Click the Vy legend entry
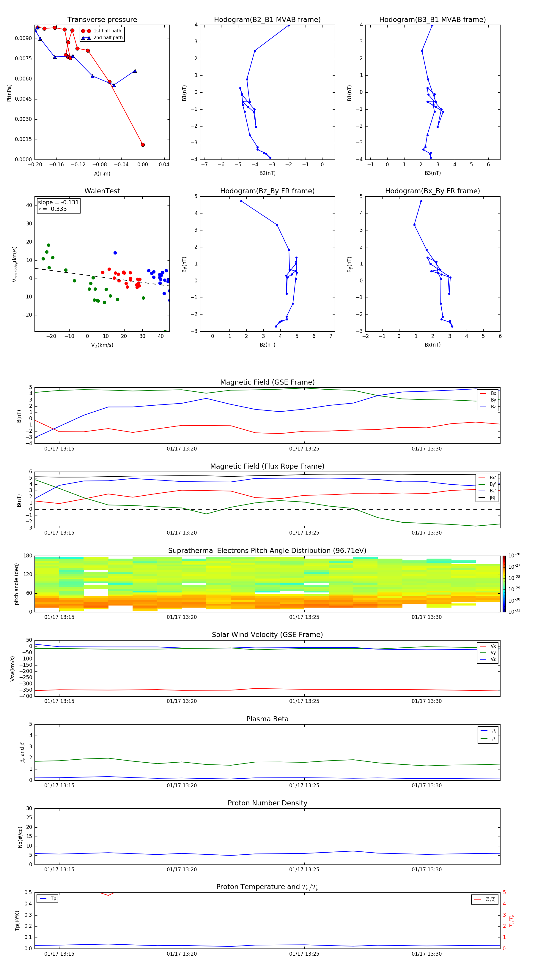The width and height of the screenshot is (535, 980). tap(488, 652)
